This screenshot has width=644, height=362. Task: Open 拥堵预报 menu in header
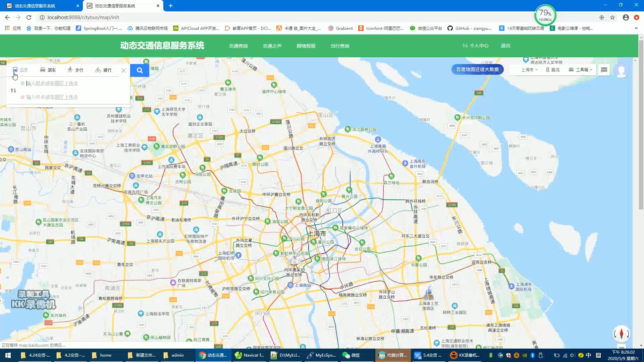click(306, 46)
